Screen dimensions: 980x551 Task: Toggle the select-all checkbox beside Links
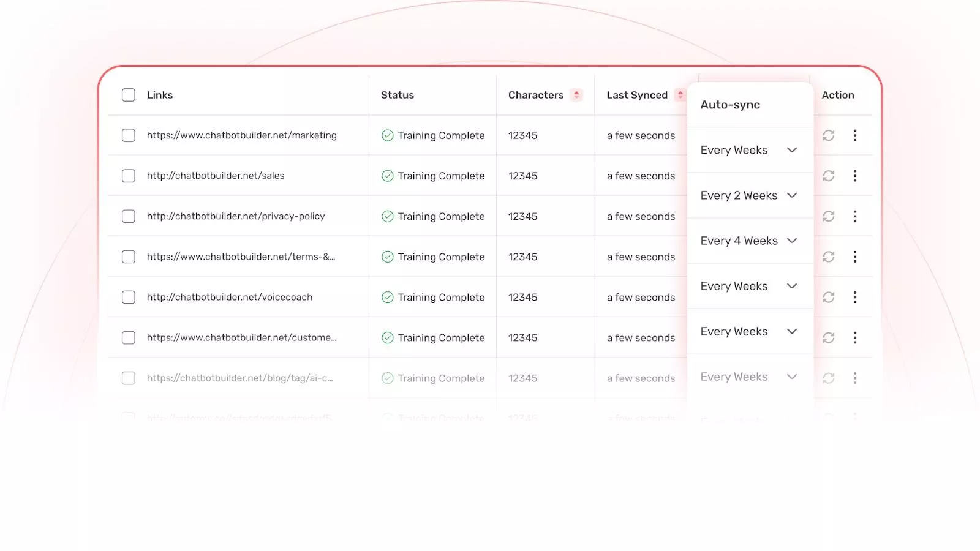click(x=129, y=95)
